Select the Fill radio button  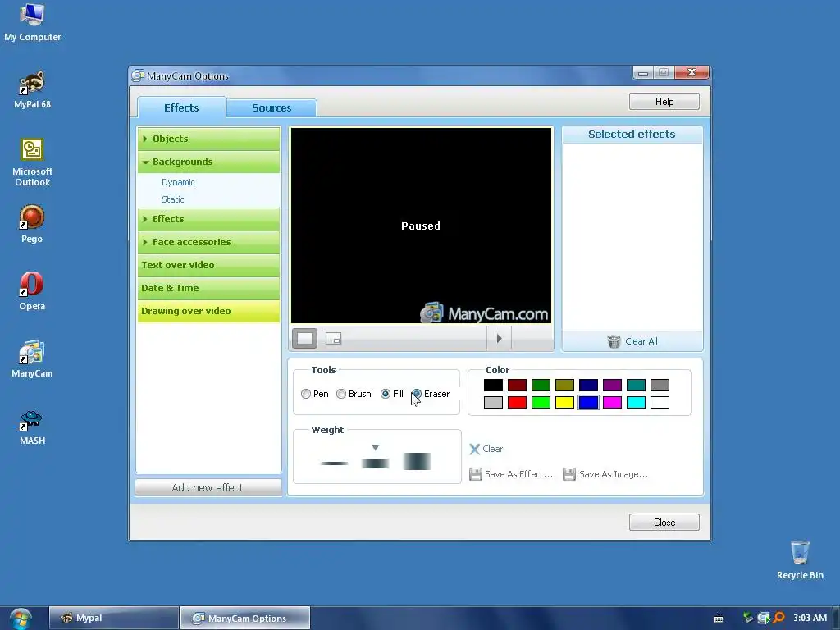[x=386, y=394]
